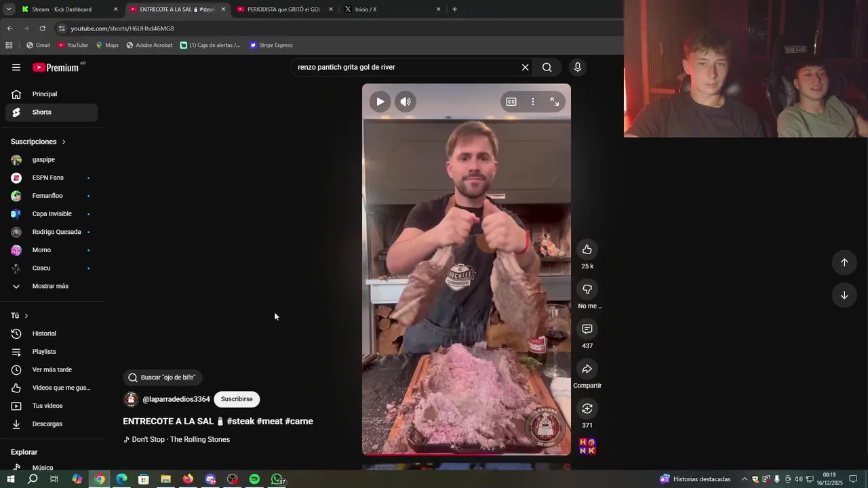Open the Momo subscription channel
This screenshot has width=868, height=488.
[x=52, y=250]
